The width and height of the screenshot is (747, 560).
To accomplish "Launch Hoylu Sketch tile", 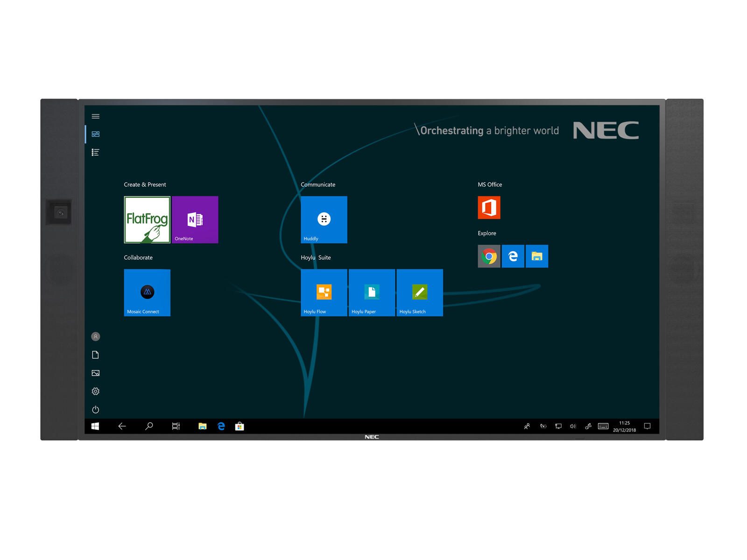I will click(x=419, y=293).
